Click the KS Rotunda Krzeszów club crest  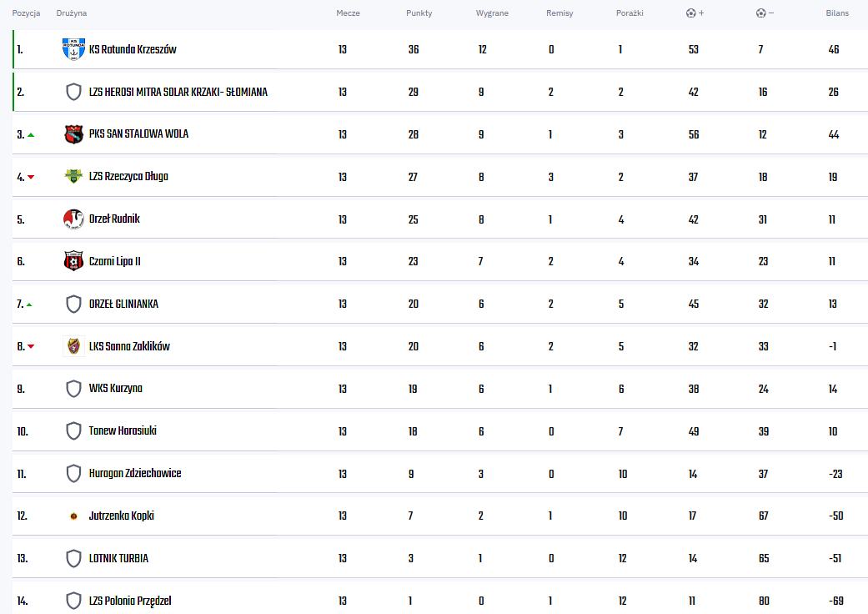pyautogui.click(x=73, y=49)
